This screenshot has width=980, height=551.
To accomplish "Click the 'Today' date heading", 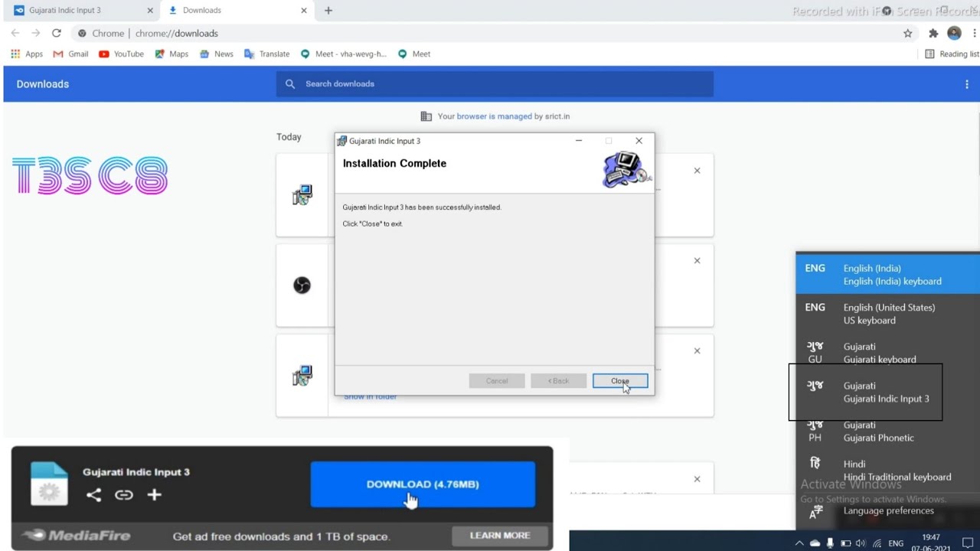I will [x=289, y=137].
